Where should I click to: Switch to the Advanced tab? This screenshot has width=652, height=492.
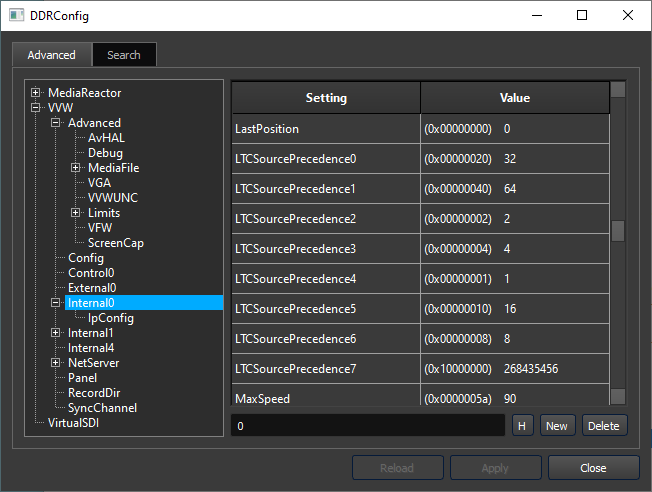(52, 54)
